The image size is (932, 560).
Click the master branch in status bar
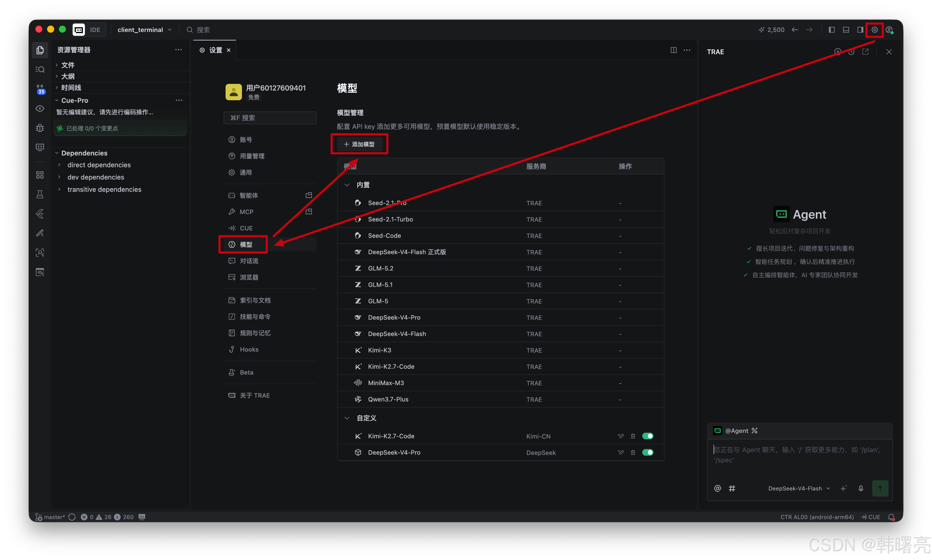[x=50, y=517]
